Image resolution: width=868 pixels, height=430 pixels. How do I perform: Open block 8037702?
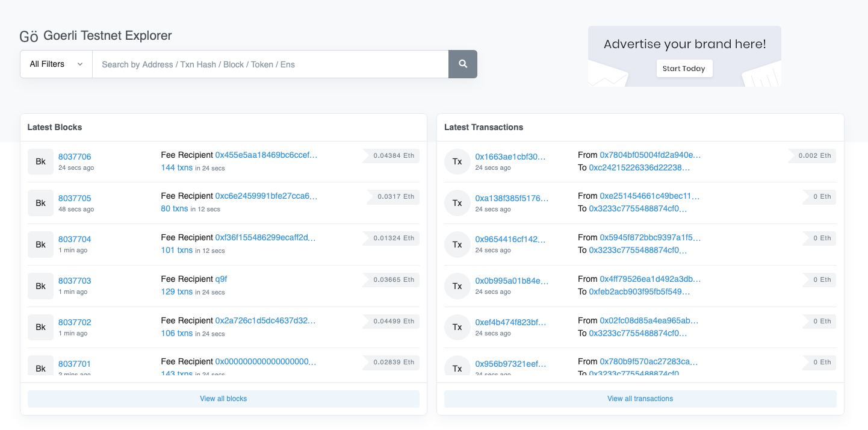pyautogui.click(x=75, y=322)
